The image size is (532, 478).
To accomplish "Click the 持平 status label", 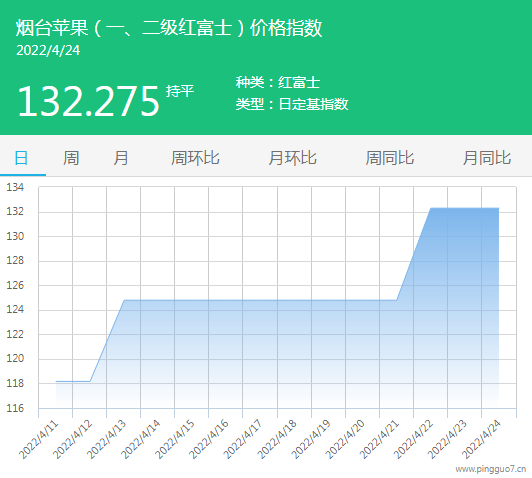I will [x=180, y=91].
